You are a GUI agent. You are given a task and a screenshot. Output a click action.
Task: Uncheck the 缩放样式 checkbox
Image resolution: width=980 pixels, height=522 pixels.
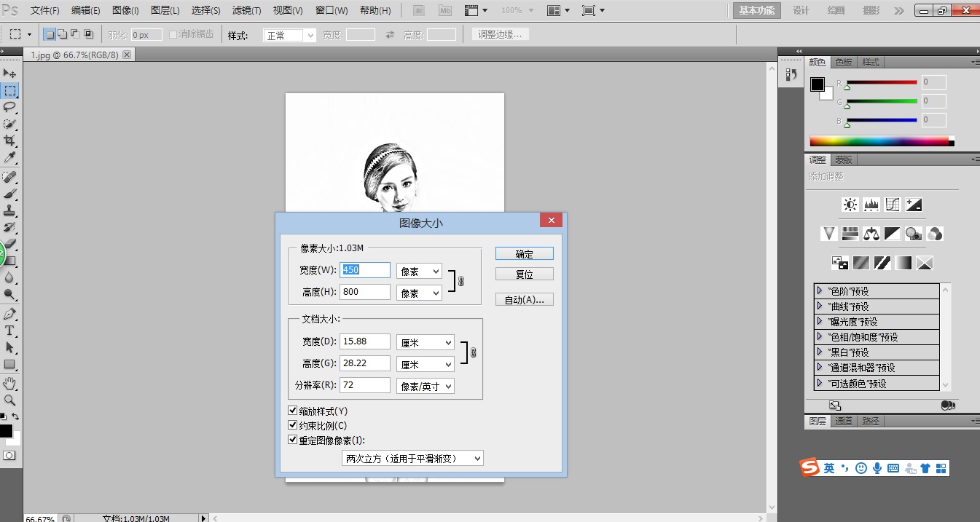(x=293, y=411)
